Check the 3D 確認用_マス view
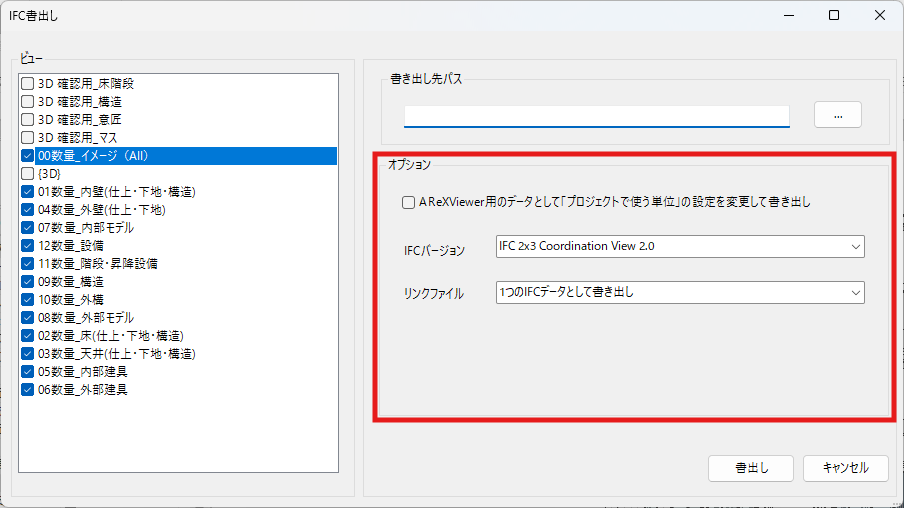Viewport: 904px width, 508px height. (x=28, y=138)
